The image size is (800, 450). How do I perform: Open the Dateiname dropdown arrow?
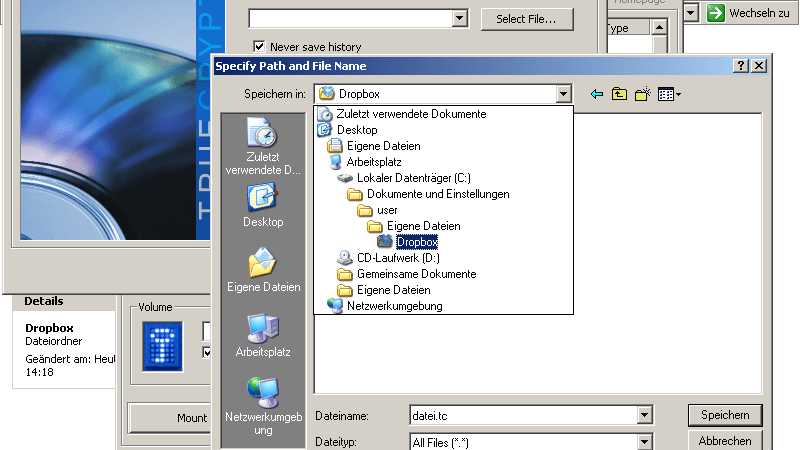pos(644,415)
